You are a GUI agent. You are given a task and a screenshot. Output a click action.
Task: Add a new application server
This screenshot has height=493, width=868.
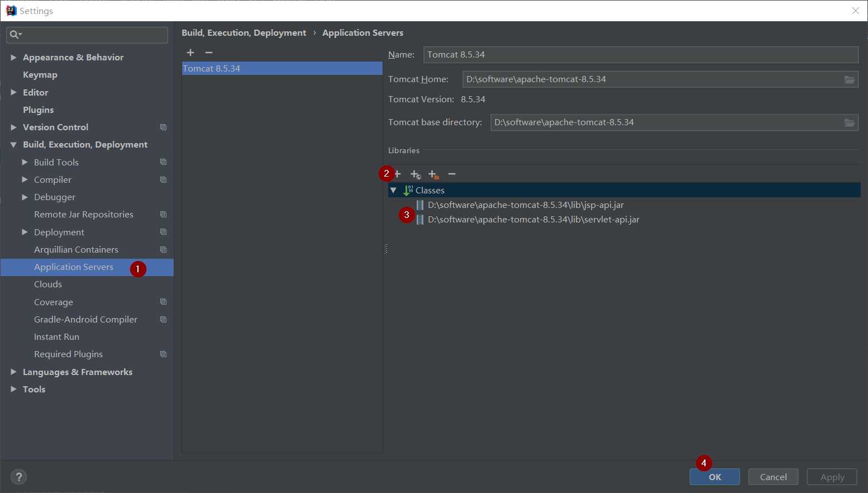tap(190, 53)
